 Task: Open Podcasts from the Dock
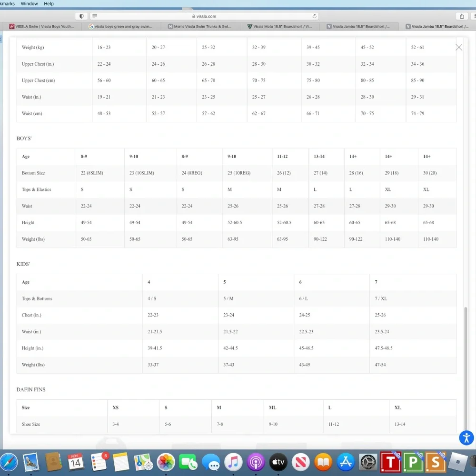click(x=256, y=462)
